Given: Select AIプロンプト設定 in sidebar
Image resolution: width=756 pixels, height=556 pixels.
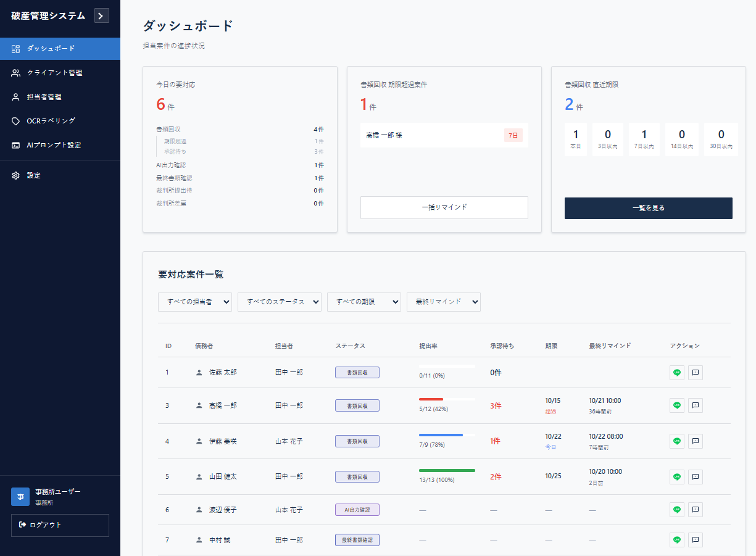Looking at the screenshot, I should pyautogui.click(x=54, y=145).
